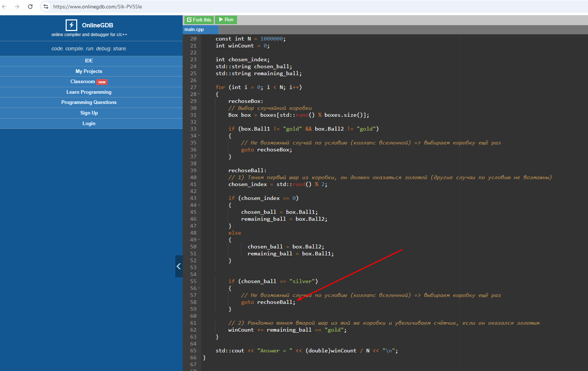Collapse the sidebar with the chevron arrow

tap(179, 266)
